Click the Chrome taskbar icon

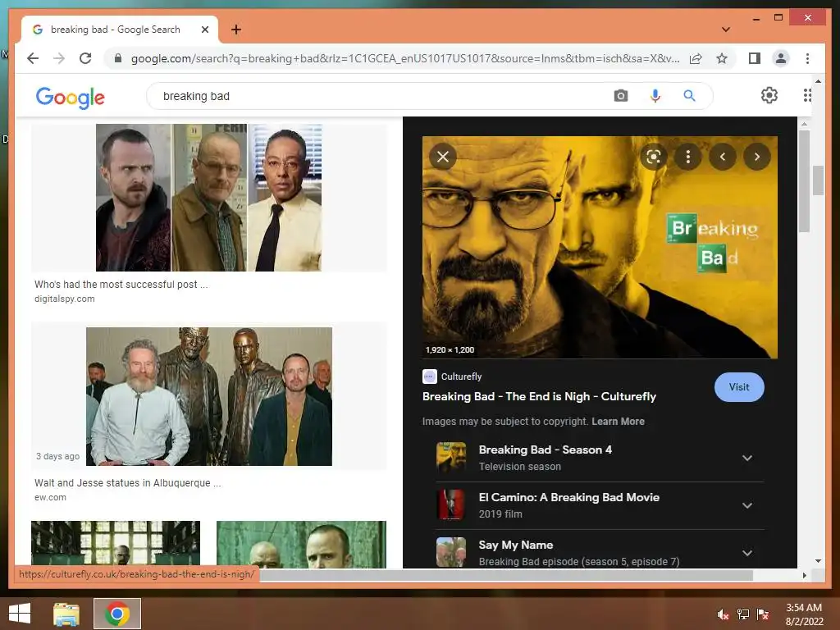point(116,614)
